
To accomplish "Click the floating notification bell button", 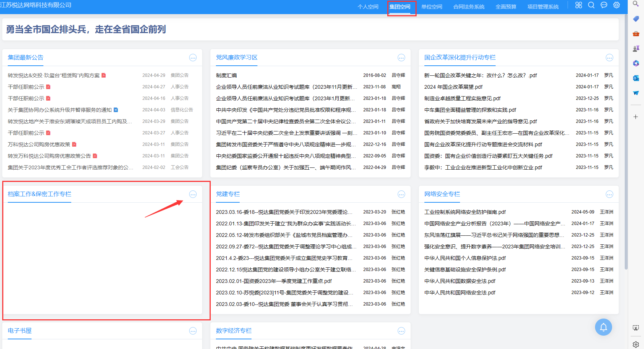I will click(603, 327).
